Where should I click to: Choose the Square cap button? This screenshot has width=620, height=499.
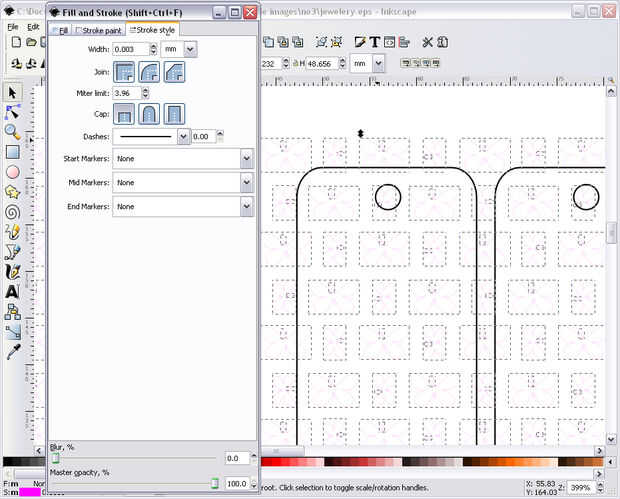point(174,114)
